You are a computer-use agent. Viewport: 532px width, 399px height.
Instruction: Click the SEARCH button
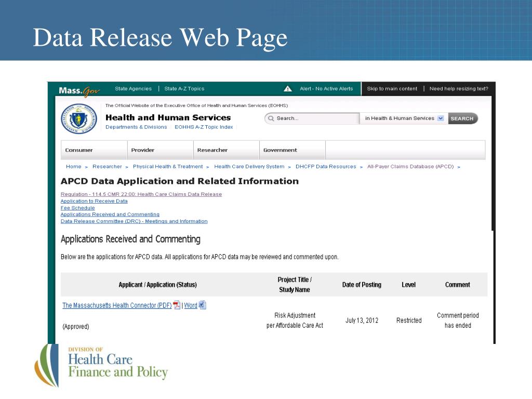[x=462, y=118]
